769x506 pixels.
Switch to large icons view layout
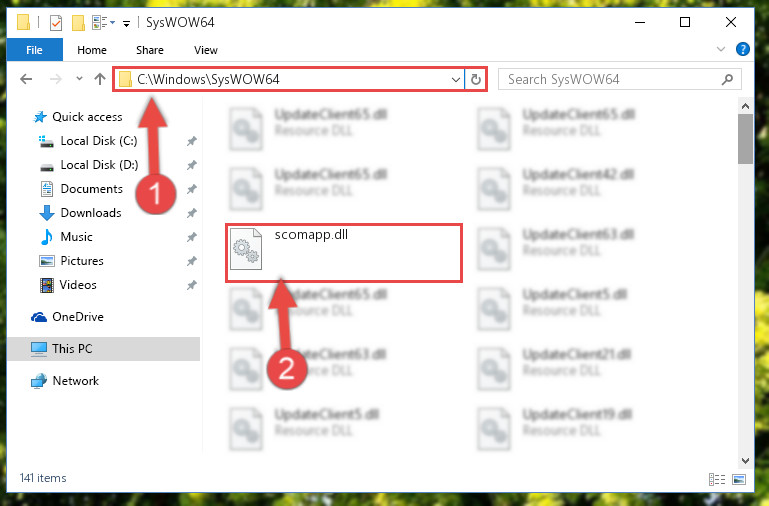coord(739,479)
